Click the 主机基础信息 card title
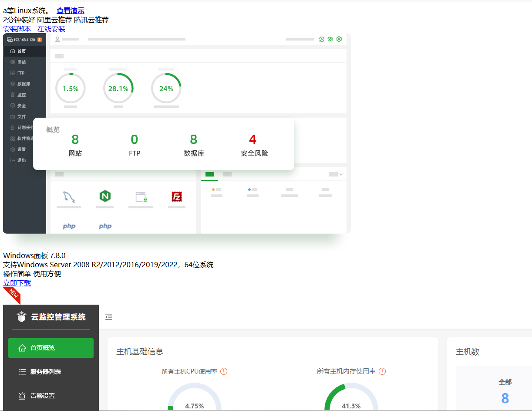532x411 pixels. tap(140, 352)
